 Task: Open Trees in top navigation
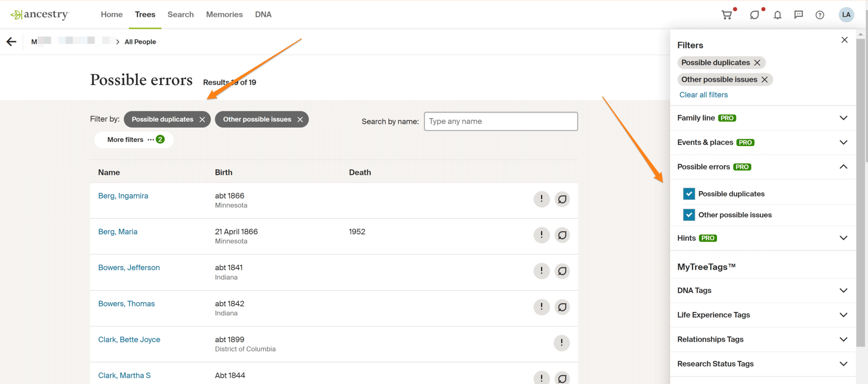tap(145, 14)
